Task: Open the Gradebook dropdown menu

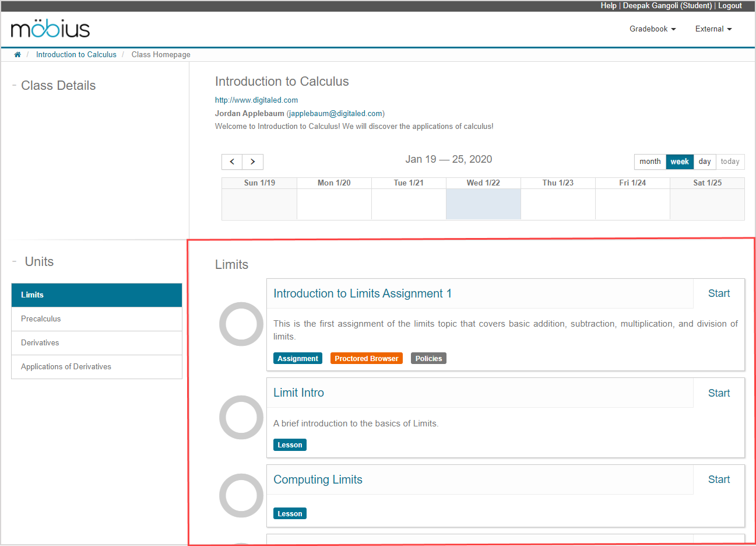Action: (652, 29)
